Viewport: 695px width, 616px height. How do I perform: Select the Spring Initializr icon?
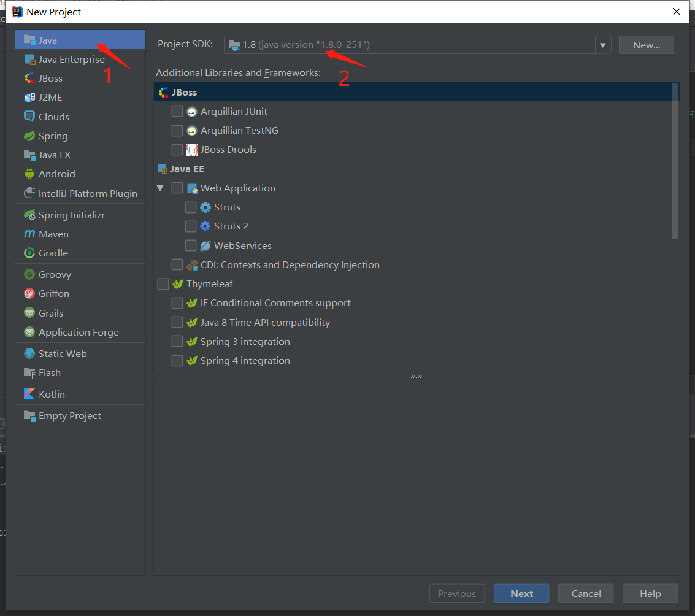[x=29, y=215]
